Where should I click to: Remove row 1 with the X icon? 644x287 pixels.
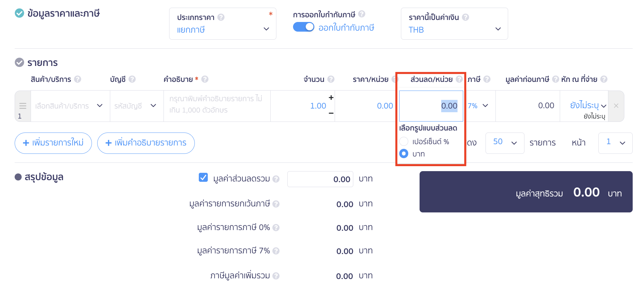(616, 106)
